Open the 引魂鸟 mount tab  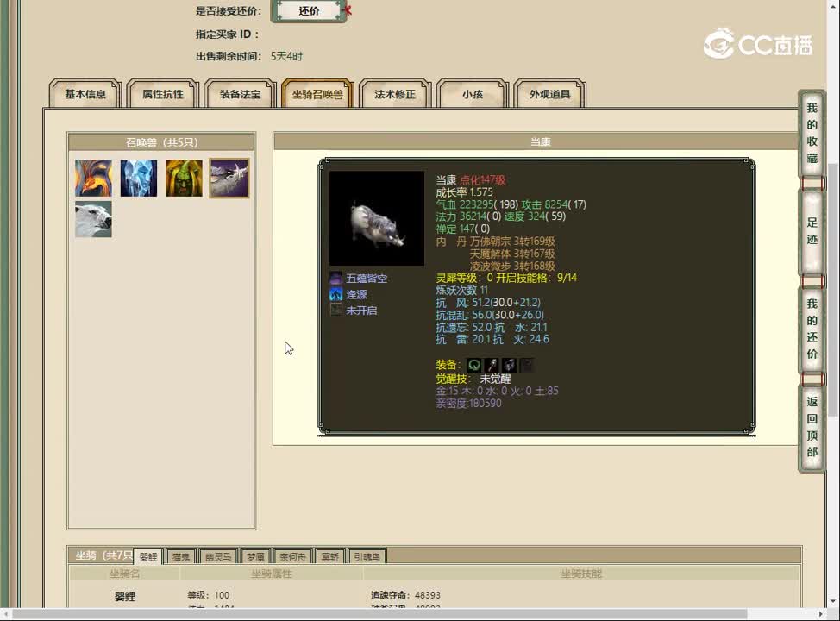click(366, 555)
